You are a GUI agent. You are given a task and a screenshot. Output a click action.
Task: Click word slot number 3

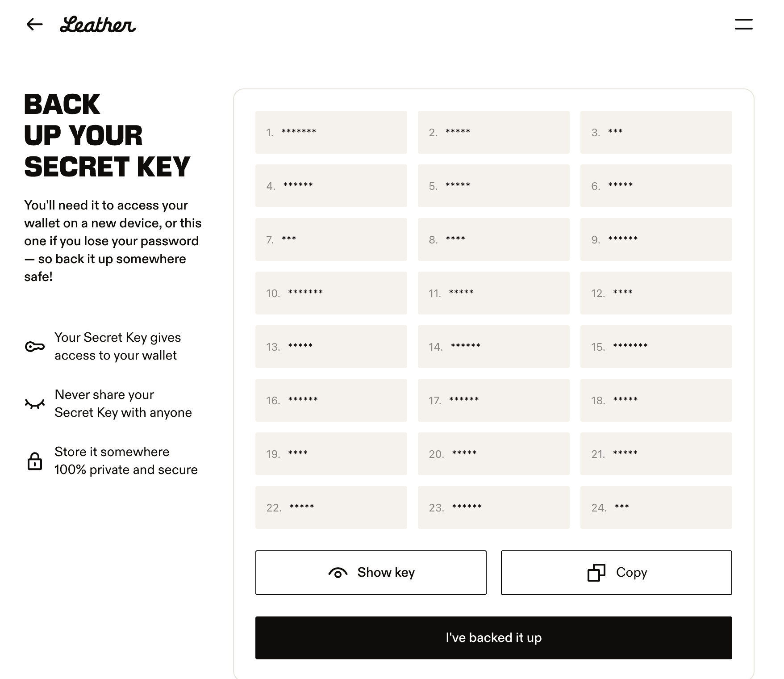(656, 132)
